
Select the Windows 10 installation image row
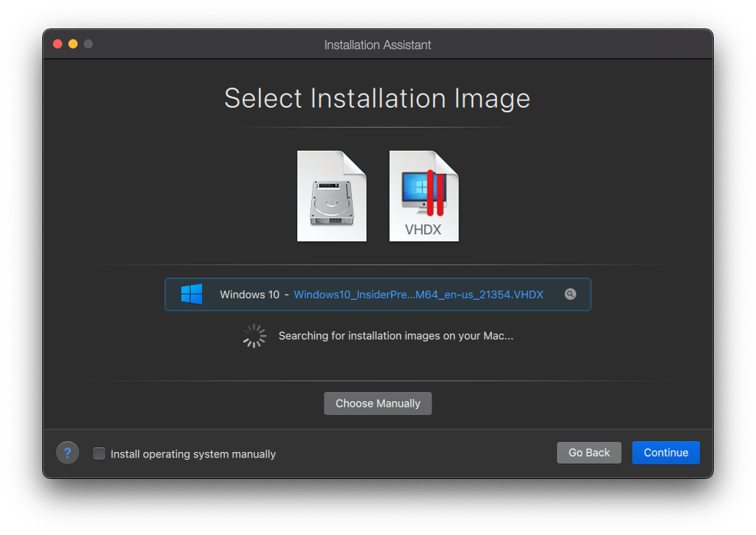(x=378, y=294)
